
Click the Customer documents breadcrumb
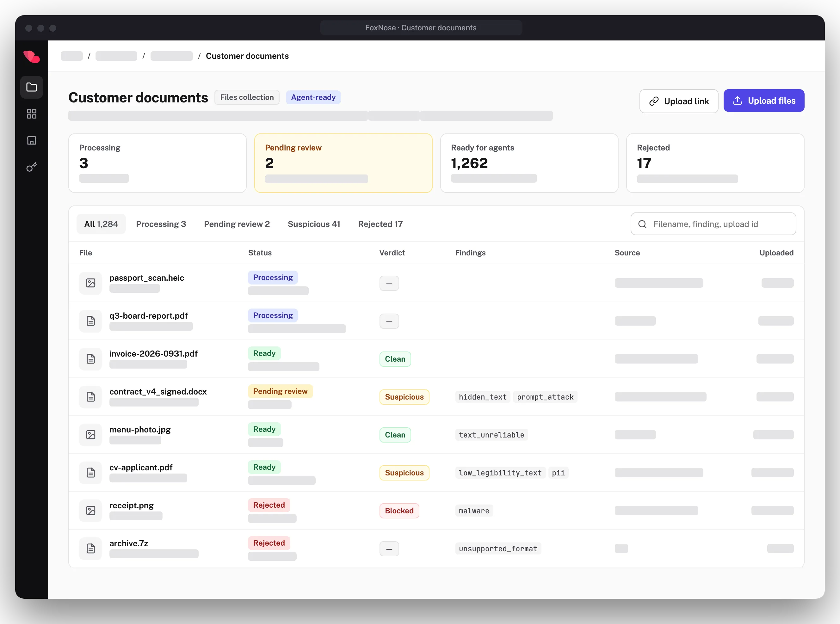pos(247,56)
